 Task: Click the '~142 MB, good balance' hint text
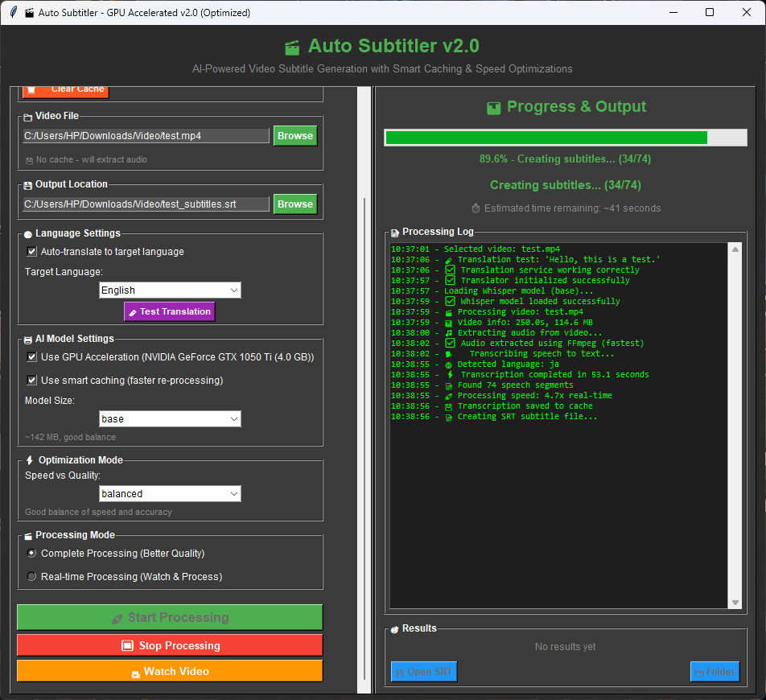[x=70, y=437]
